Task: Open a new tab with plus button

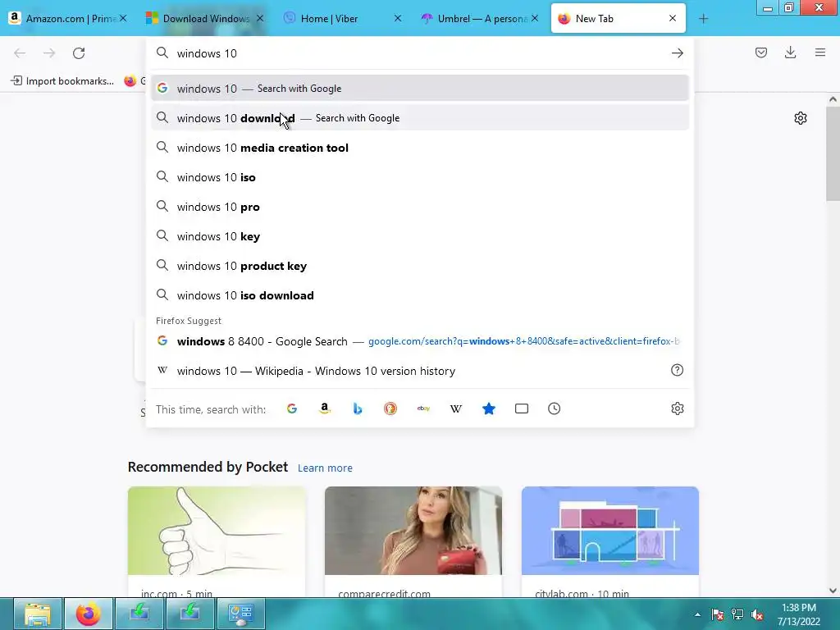Action: pos(703,19)
